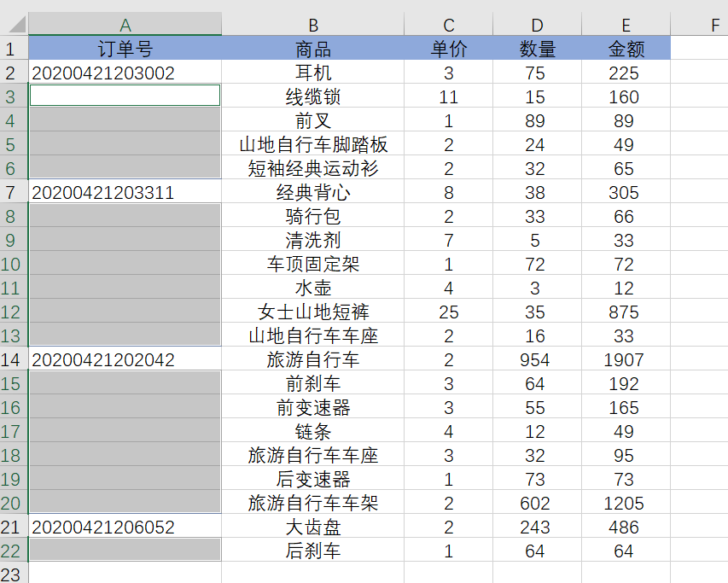Select row 1 header
Image resolution: width=728 pixels, height=583 pixels.
(x=14, y=49)
